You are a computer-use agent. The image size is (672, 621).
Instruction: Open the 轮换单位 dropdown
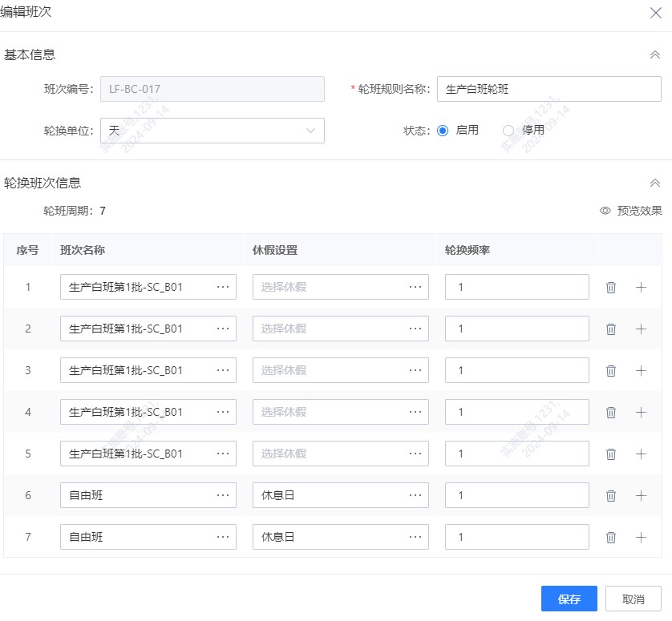coord(212,130)
